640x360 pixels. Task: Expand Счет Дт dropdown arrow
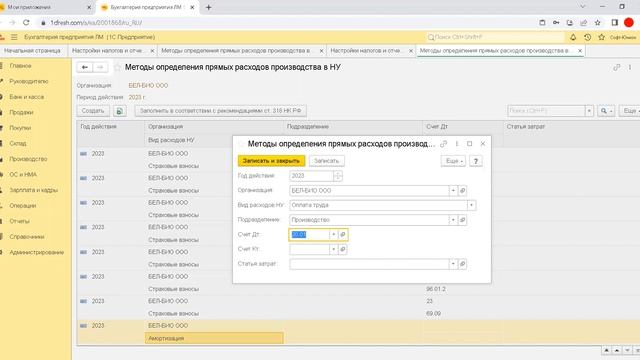coord(333,235)
